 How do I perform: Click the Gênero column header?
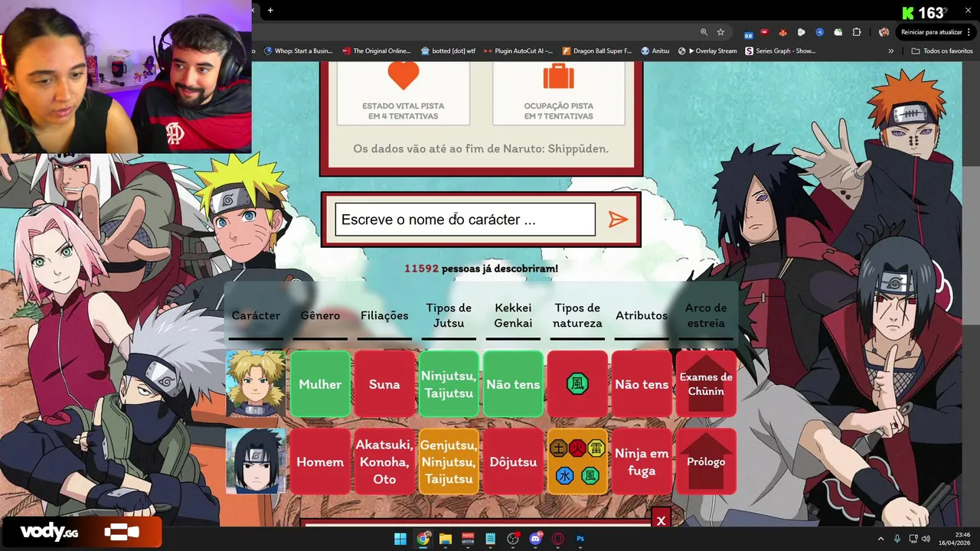tap(320, 315)
